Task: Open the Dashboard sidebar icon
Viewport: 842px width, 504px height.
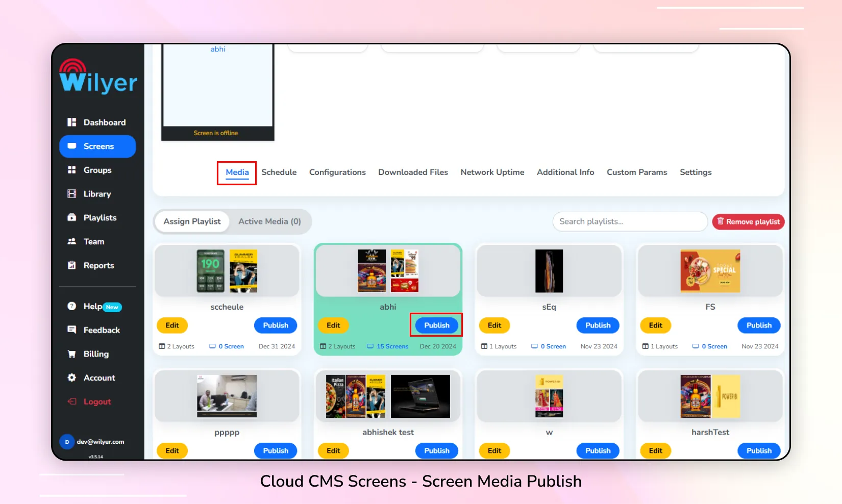Action: (72, 122)
